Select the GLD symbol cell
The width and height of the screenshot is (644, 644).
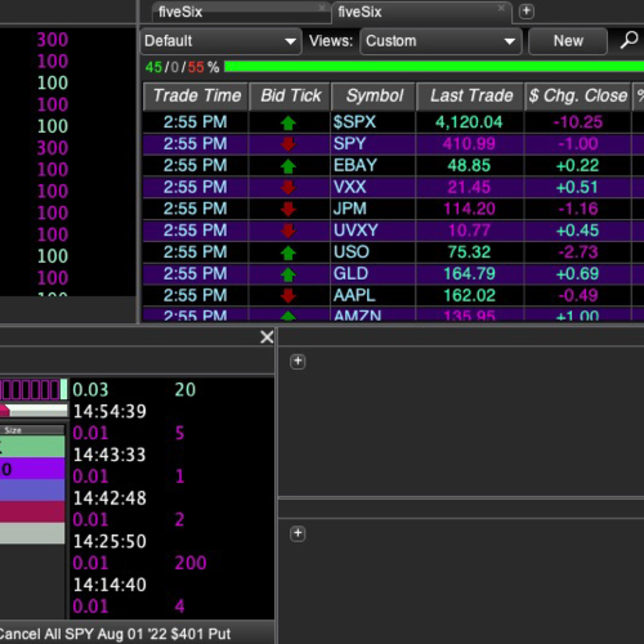click(373, 274)
